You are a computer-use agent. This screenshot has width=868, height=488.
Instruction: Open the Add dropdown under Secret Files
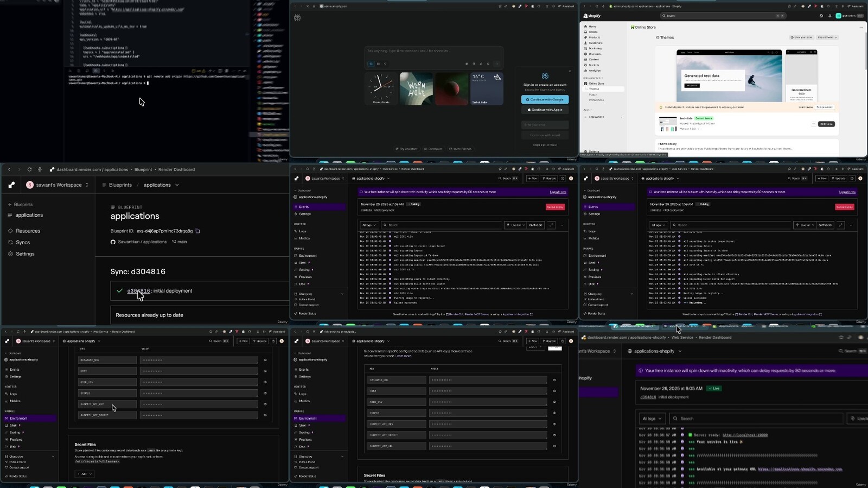(85, 474)
